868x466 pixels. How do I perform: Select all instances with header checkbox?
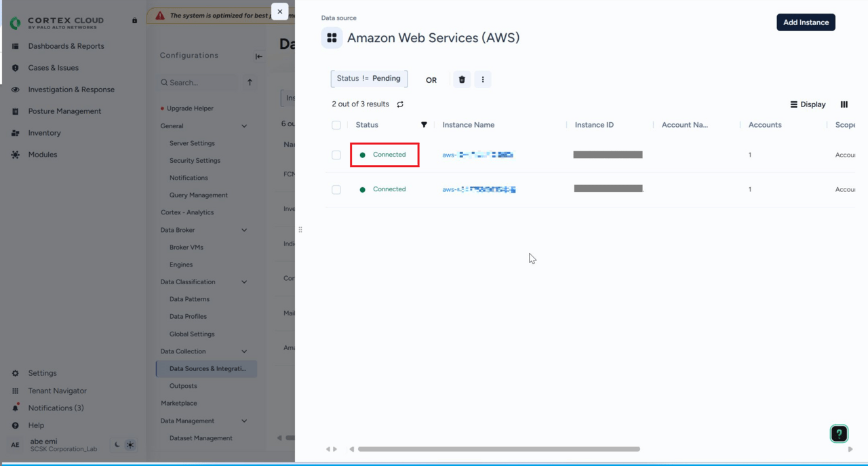[x=336, y=125]
